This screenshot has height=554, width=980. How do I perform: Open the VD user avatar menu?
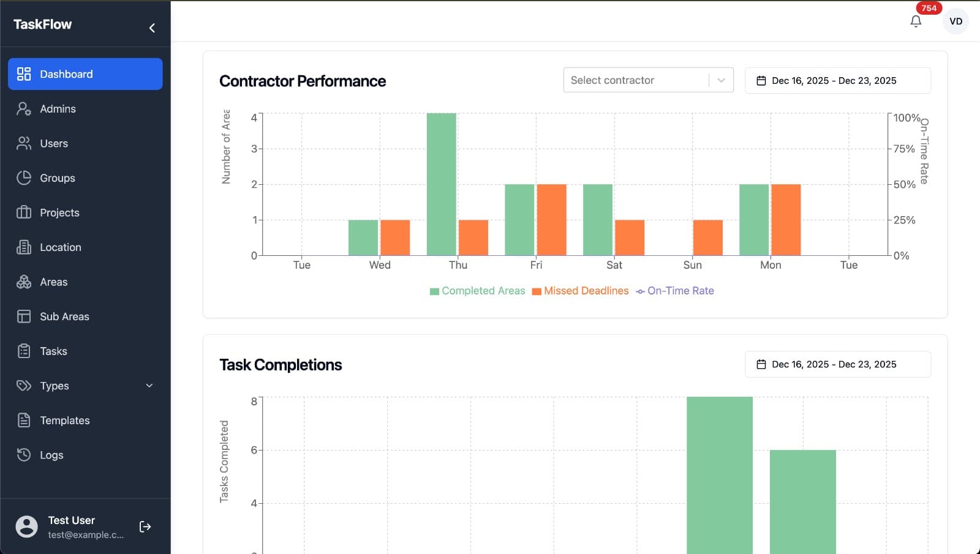pos(956,21)
